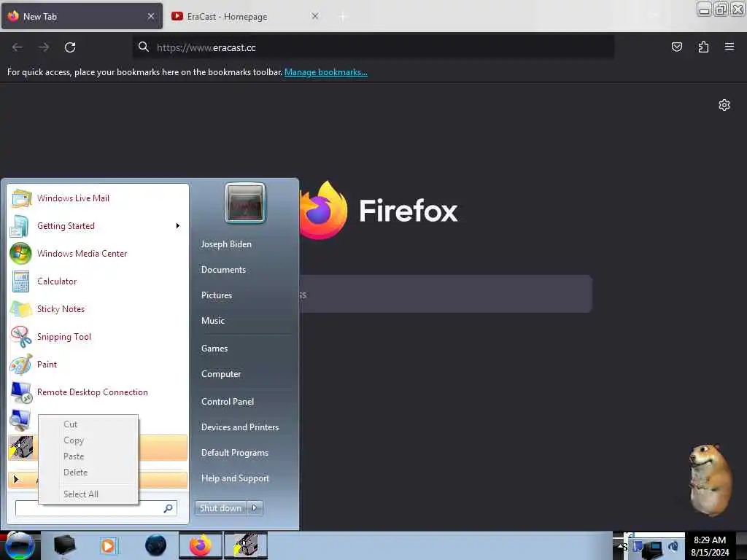Open Computer from the Start menu
This screenshot has height=560, width=747.
pyautogui.click(x=221, y=374)
